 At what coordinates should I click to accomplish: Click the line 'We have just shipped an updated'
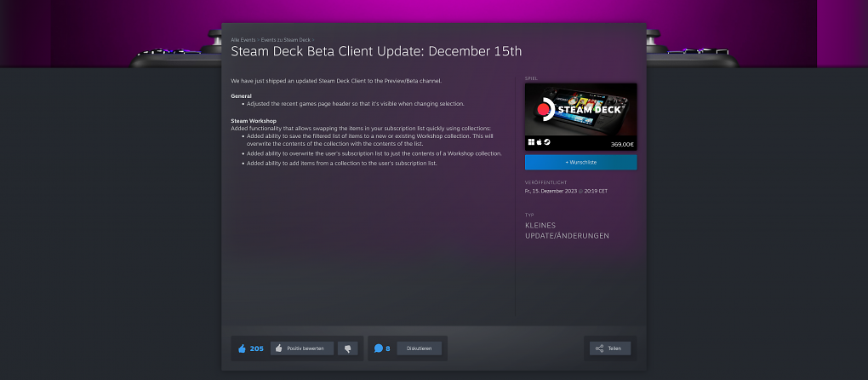point(336,81)
